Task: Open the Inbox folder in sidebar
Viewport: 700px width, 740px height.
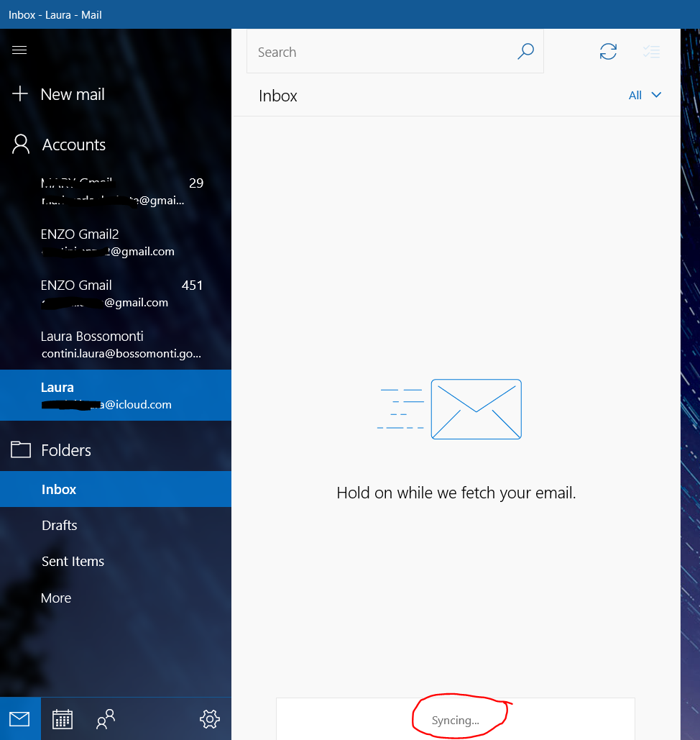Action: (59, 489)
